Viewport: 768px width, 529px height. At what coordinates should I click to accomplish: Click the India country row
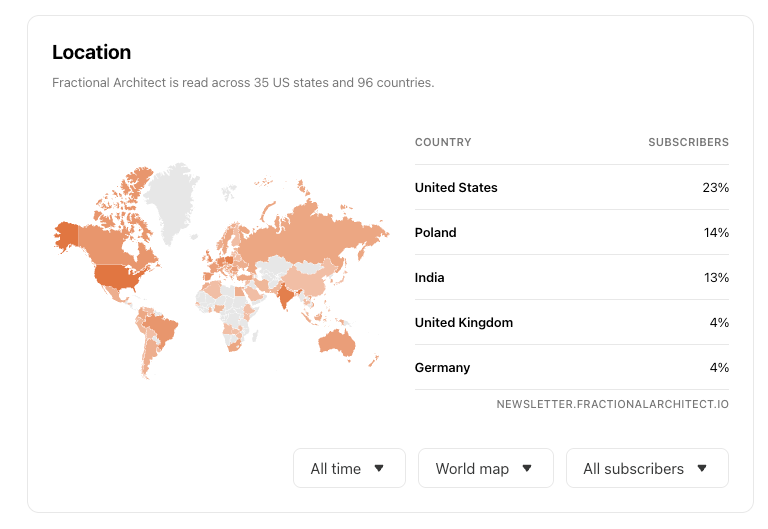click(x=572, y=277)
